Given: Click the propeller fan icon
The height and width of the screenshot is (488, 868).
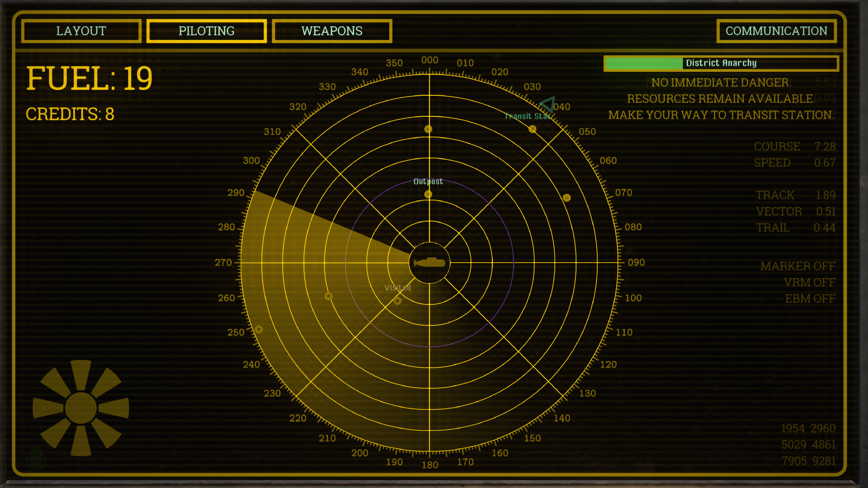Looking at the screenshot, I should tap(81, 408).
